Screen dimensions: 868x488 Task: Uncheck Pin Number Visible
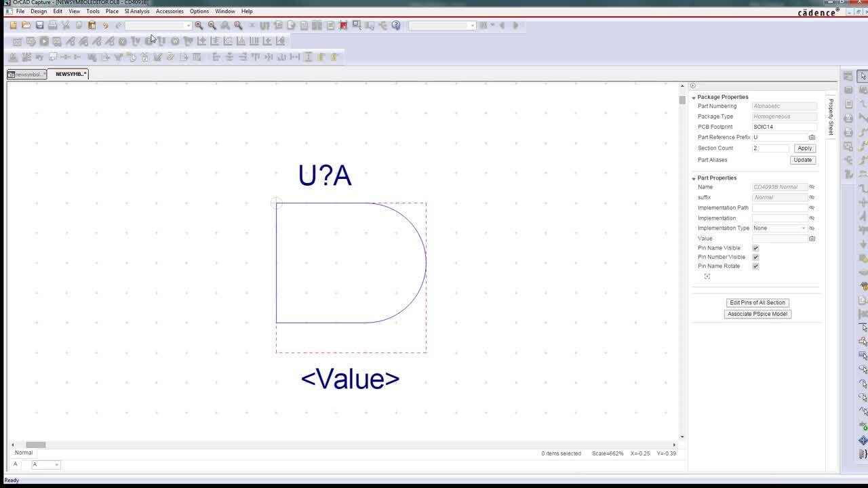[x=755, y=257]
